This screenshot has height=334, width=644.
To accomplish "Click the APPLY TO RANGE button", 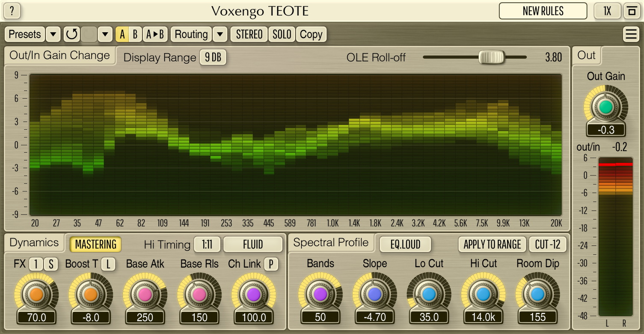I will click(492, 245).
